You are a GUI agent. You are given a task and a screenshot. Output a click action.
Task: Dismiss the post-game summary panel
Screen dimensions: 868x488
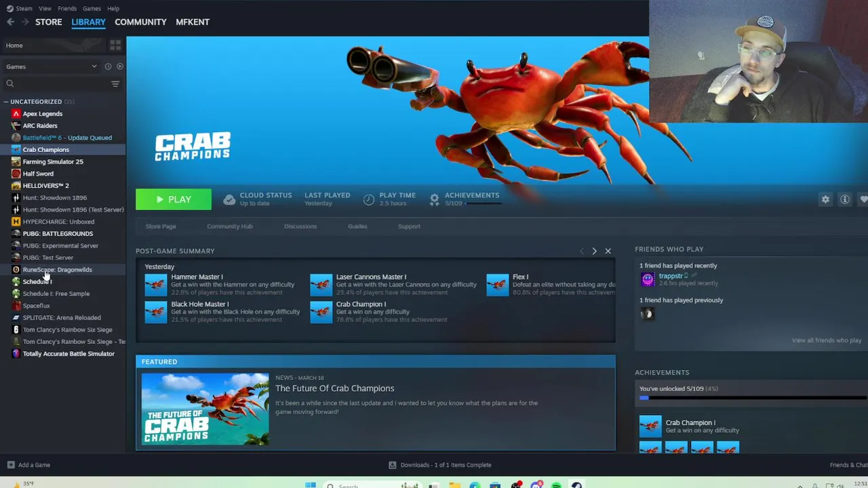click(608, 251)
